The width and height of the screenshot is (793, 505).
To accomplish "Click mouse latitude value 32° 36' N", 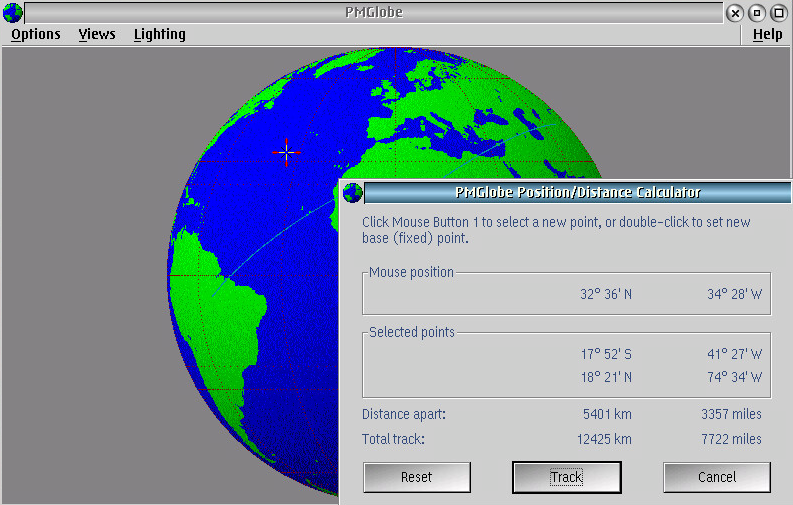I will [606, 294].
